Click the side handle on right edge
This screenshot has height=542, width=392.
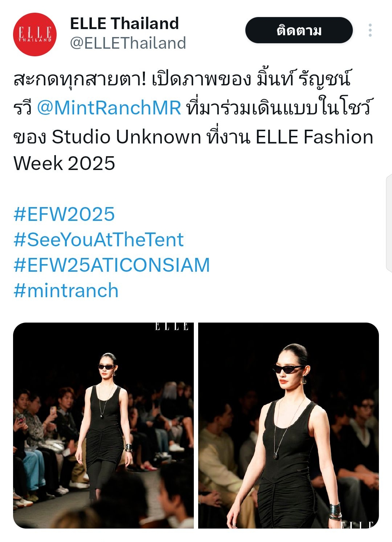[389, 223]
